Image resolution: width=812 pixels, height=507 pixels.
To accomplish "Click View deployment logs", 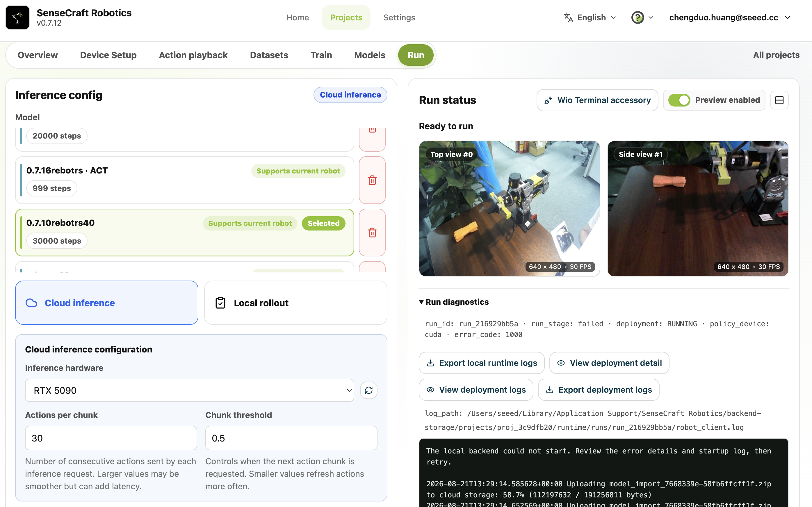I will (x=476, y=390).
